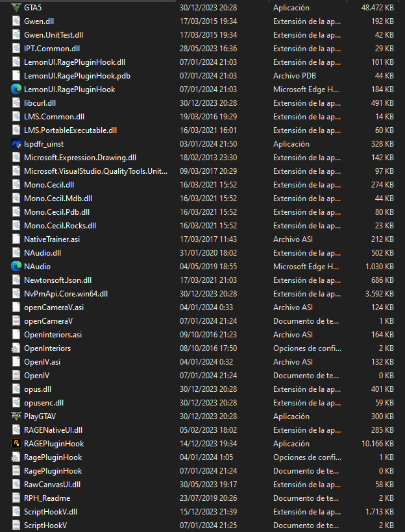The width and height of the screenshot is (405, 532).
Task: Select the file name LMS.Common.dll
Action: point(55,116)
